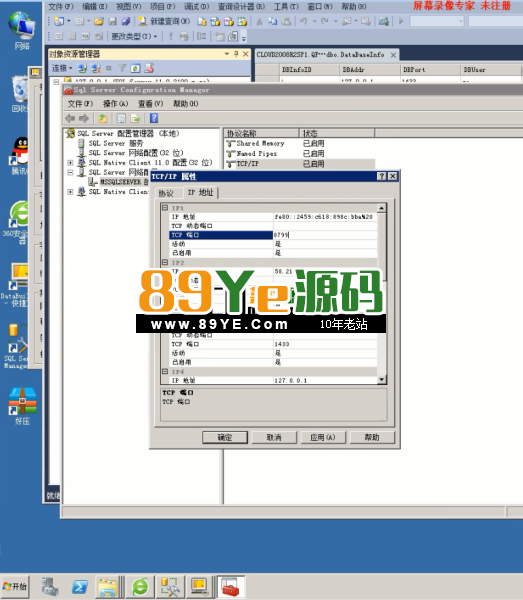Click the Up one level folder icon
Image resolution: width=523 pixels, height=600 pixels.
pyautogui.click(x=103, y=119)
